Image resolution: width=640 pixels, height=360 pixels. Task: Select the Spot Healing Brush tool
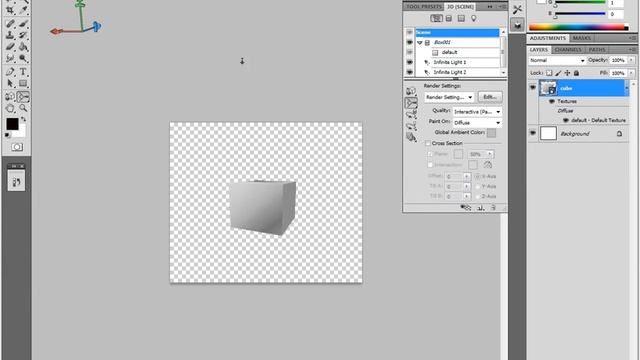(x=10, y=24)
